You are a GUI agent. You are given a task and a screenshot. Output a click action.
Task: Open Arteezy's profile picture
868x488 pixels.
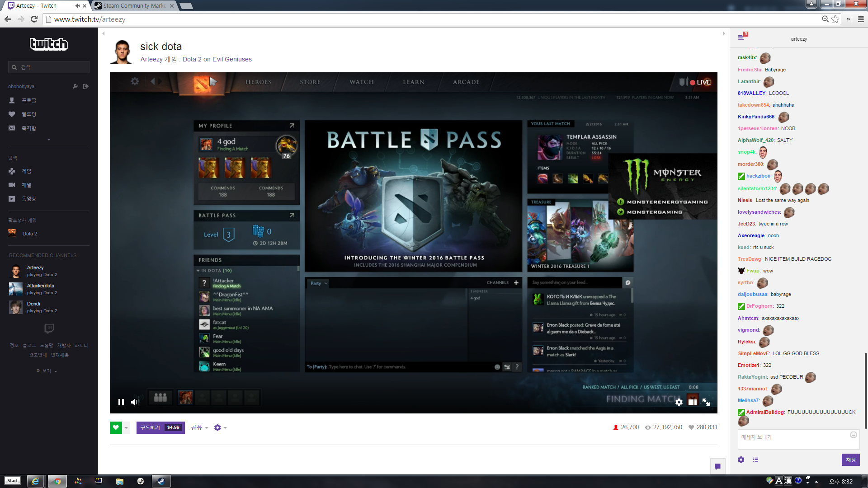pyautogui.click(x=122, y=52)
